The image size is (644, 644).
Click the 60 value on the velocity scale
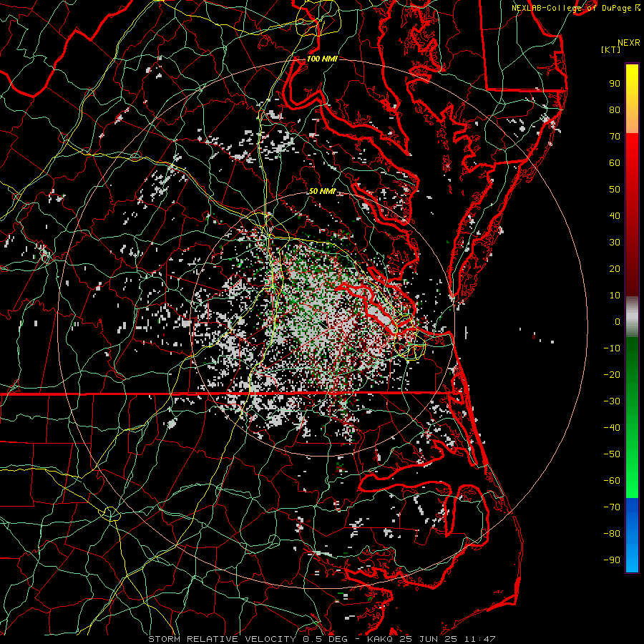[x=615, y=163]
